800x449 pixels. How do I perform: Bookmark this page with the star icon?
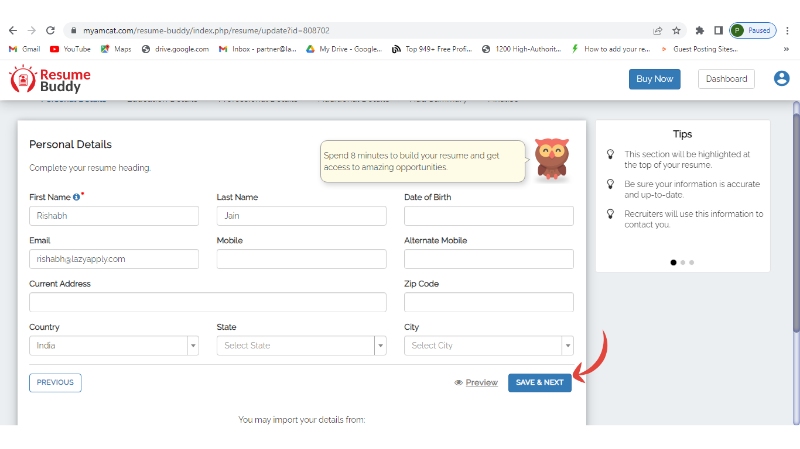click(676, 30)
